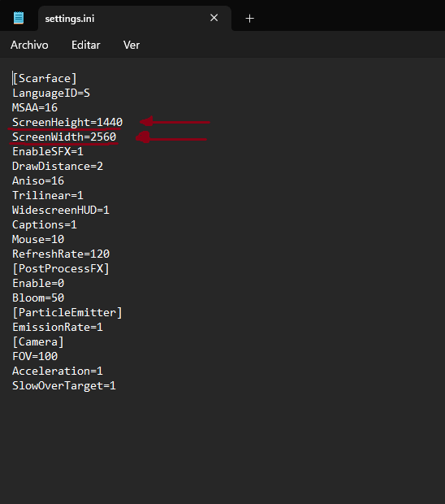
Task: Click the Acceleration=1 line
Action: [58, 371]
